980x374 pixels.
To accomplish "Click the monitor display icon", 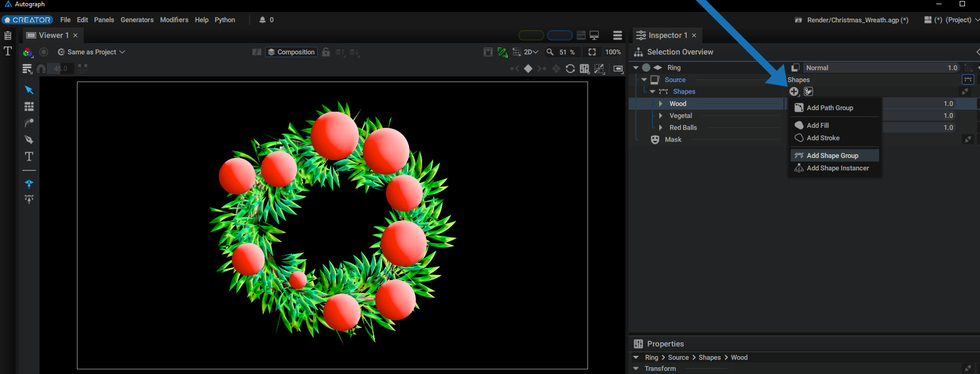I will pyautogui.click(x=594, y=35).
